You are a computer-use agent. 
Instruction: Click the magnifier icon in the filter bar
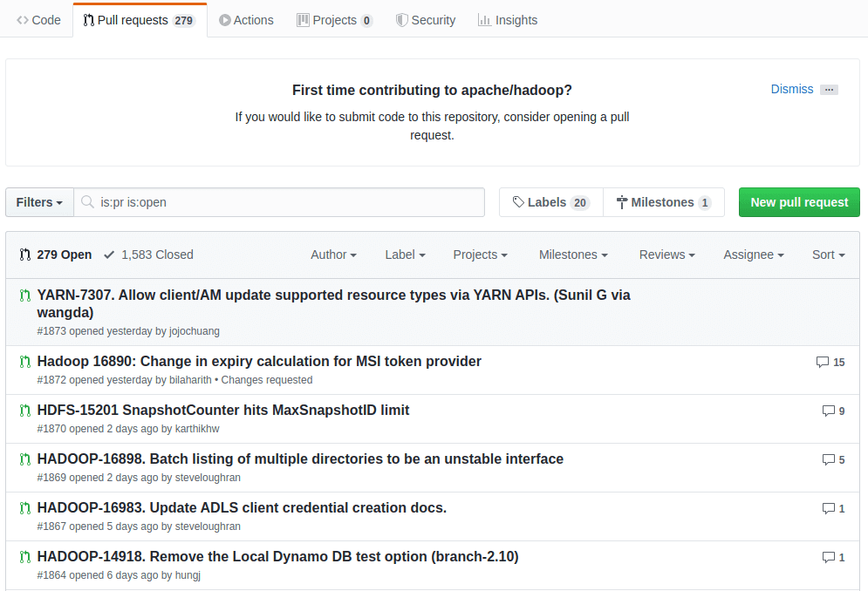(87, 201)
